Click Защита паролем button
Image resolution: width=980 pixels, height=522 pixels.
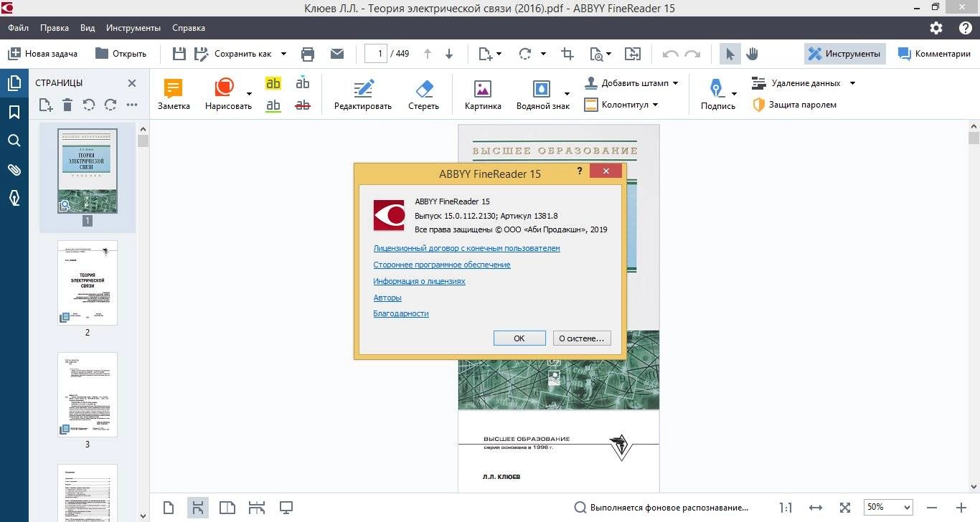click(794, 105)
